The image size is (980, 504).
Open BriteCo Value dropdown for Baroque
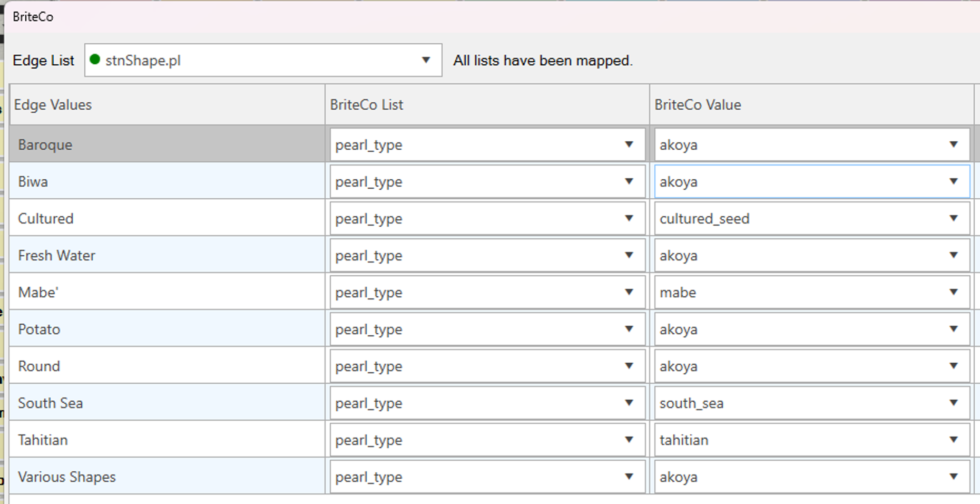coord(953,144)
